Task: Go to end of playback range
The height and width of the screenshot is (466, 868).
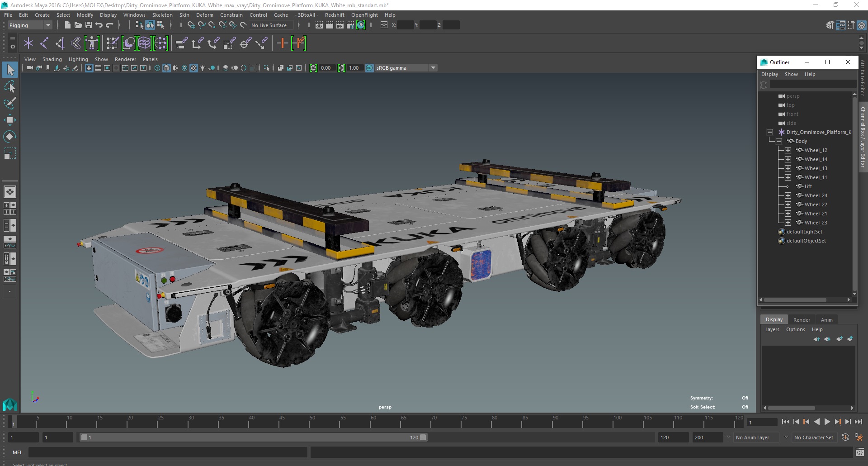Action: 859,422
